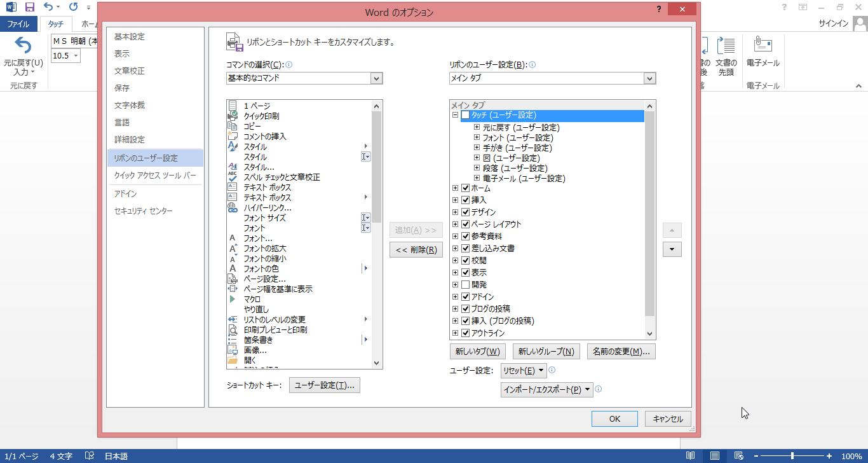Viewport: 868px width, 463px height.
Task: Select フォントの縮小 command
Action: [x=265, y=258]
